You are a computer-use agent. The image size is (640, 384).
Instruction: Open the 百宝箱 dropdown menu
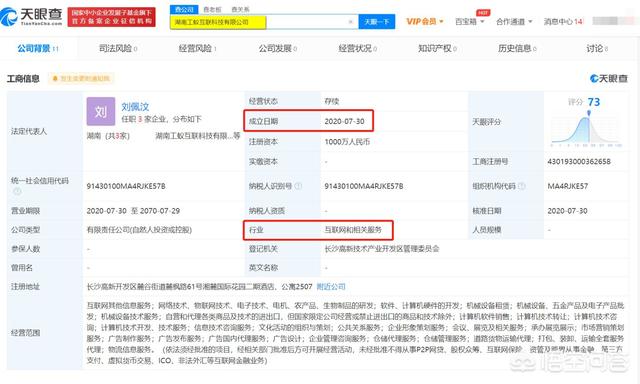click(x=470, y=21)
